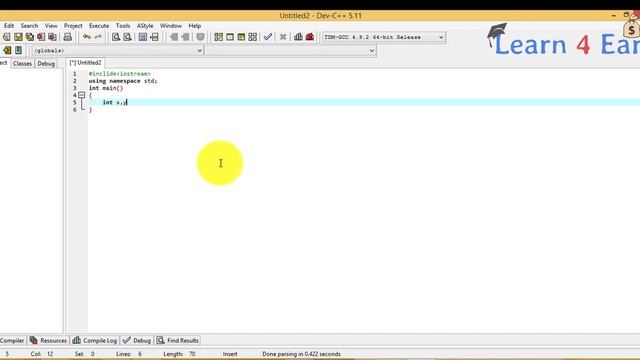Open the bottom Resources tab

point(48,340)
